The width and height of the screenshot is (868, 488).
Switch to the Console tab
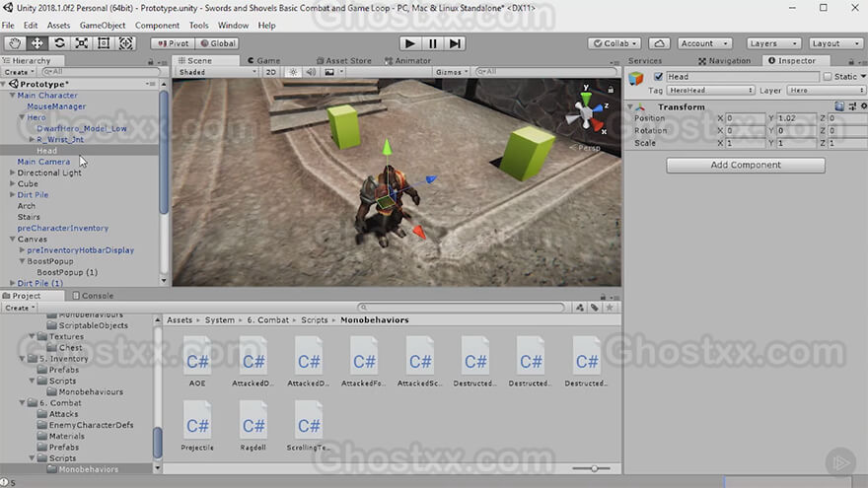point(93,296)
